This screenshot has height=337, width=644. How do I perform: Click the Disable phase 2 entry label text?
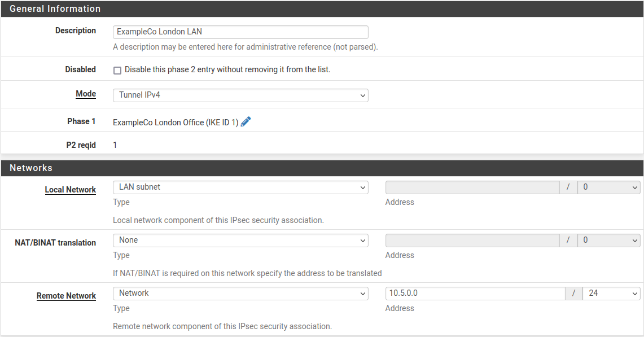[x=227, y=70]
